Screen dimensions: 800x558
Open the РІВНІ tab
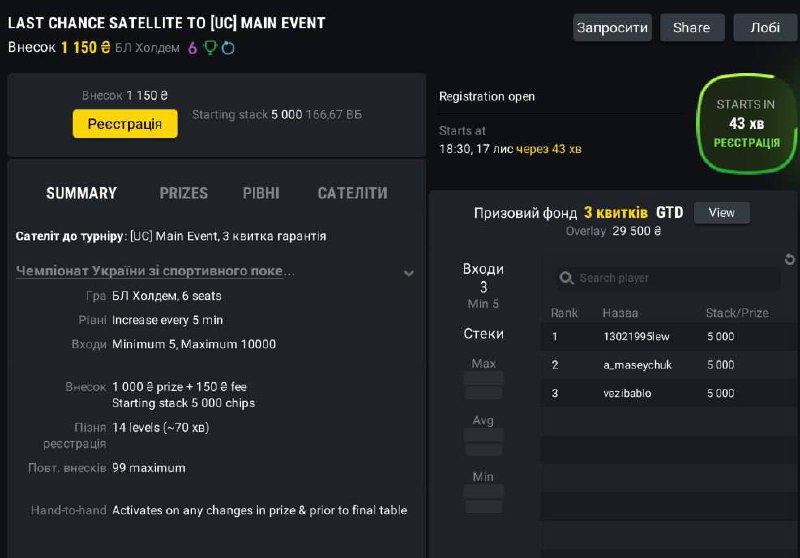[261, 193]
